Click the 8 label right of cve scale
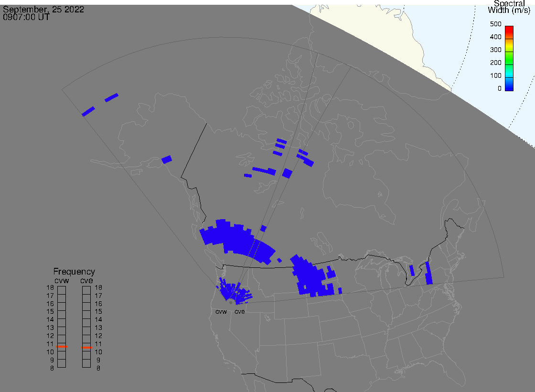The height and width of the screenshot is (392, 535). 98,368
